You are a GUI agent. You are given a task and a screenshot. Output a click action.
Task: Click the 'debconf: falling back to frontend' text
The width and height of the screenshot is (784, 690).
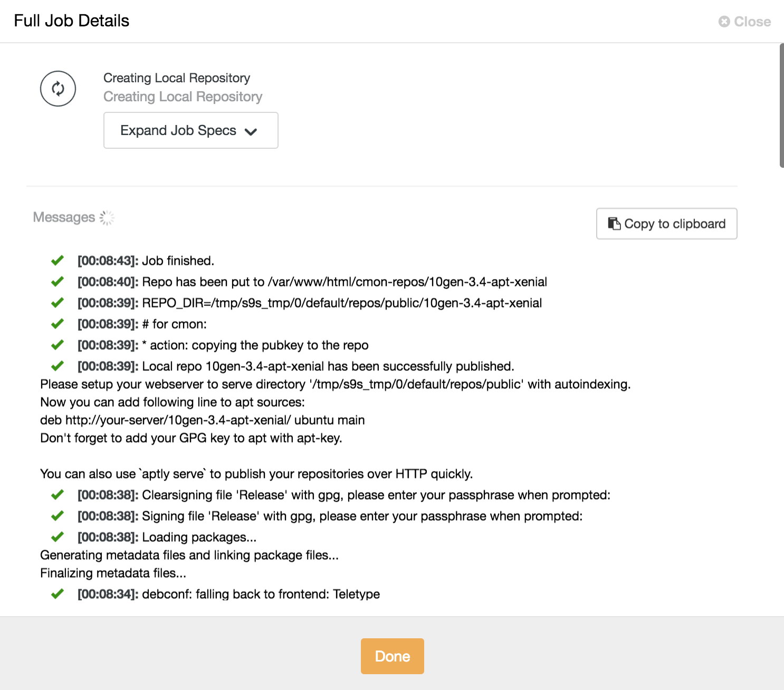261,594
